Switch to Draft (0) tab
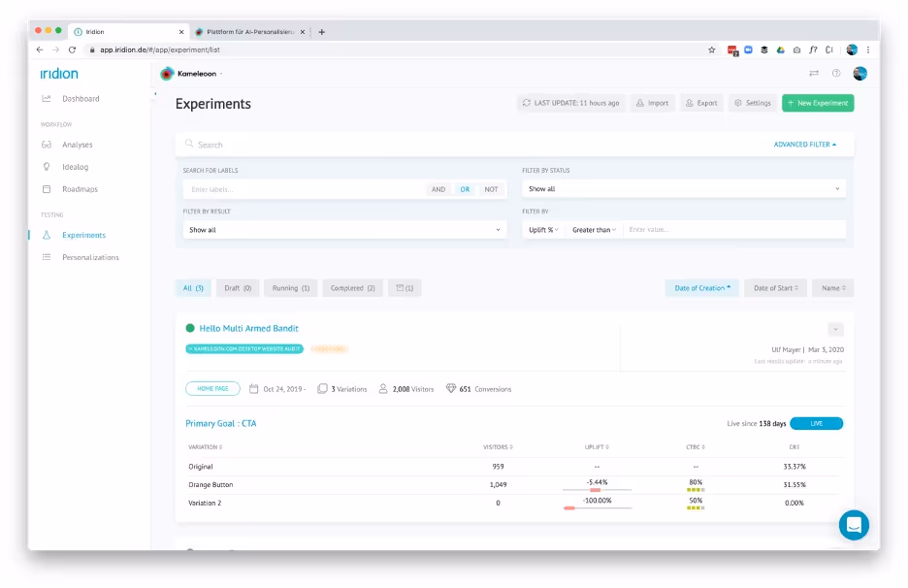The height and width of the screenshot is (588, 908). tap(238, 288)
